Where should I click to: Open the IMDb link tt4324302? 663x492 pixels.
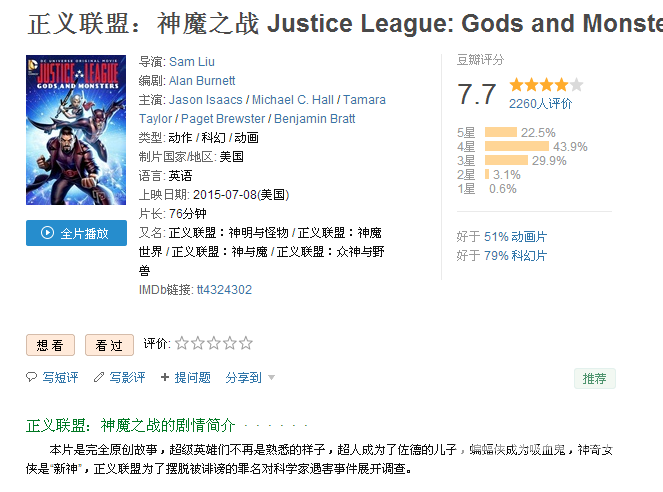click(x=225, y=290)
